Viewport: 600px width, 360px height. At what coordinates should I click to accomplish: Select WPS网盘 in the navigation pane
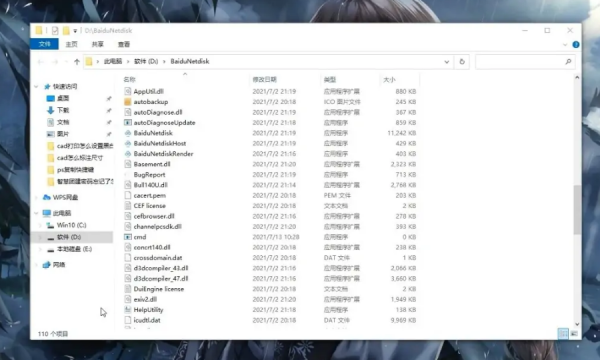pyautogui.click(x=65, y=197)
